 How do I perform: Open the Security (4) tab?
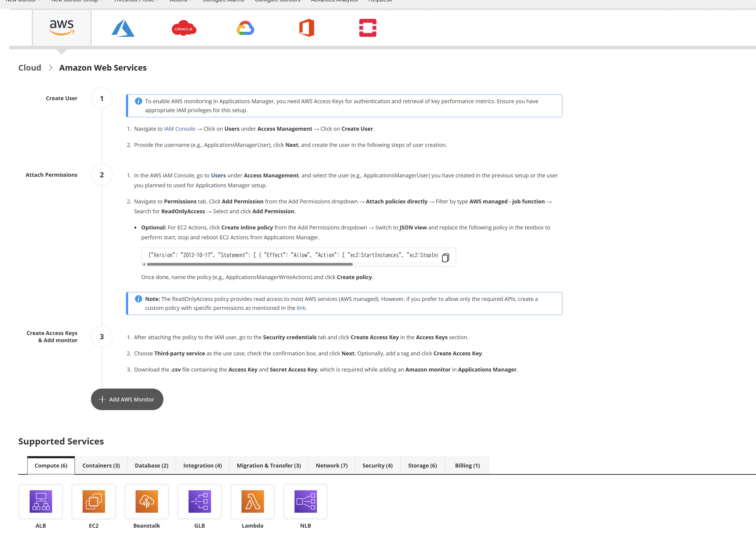pyautogui.click(x=378, y=465)
